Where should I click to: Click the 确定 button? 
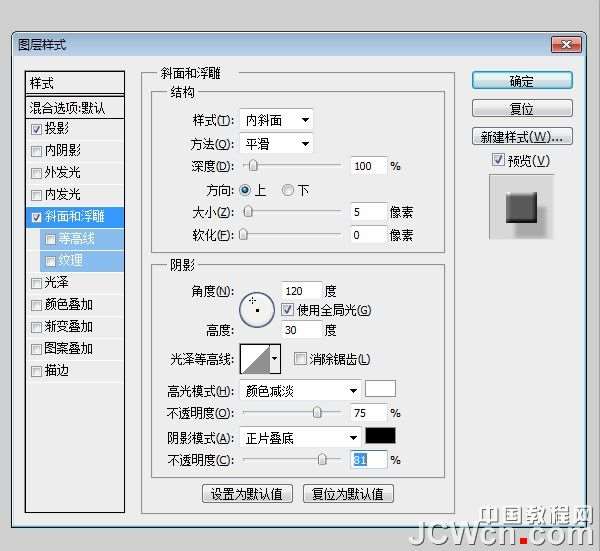[x=522, y=81]
